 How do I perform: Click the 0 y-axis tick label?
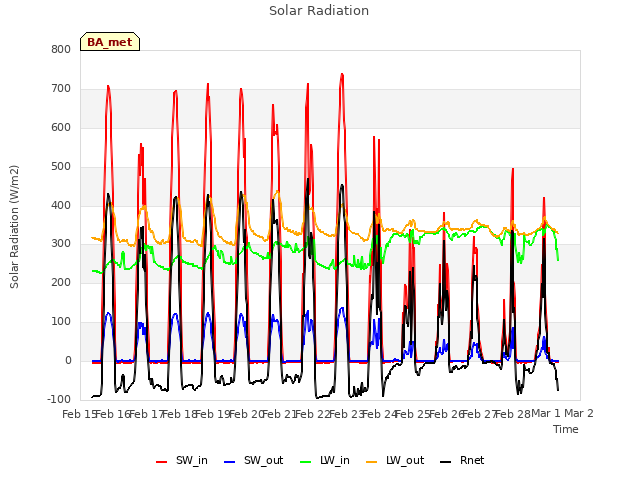coord(68,360)
